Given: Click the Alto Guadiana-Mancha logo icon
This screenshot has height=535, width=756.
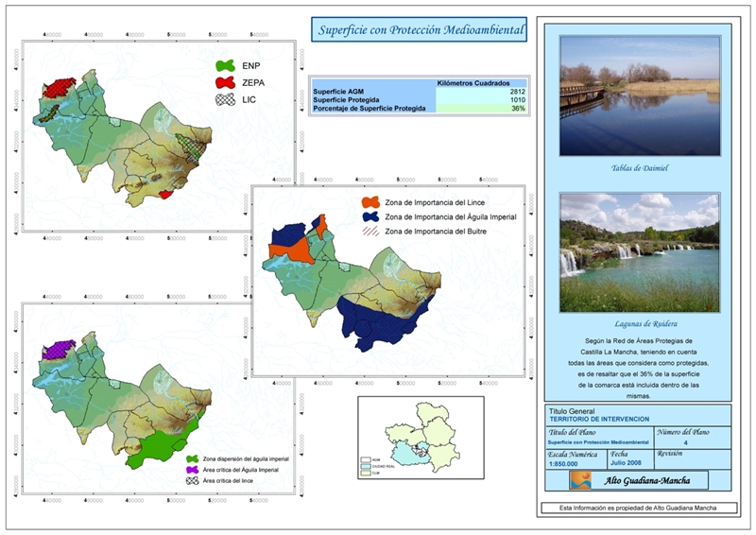Looking at the screenshot, I should 580,480.
